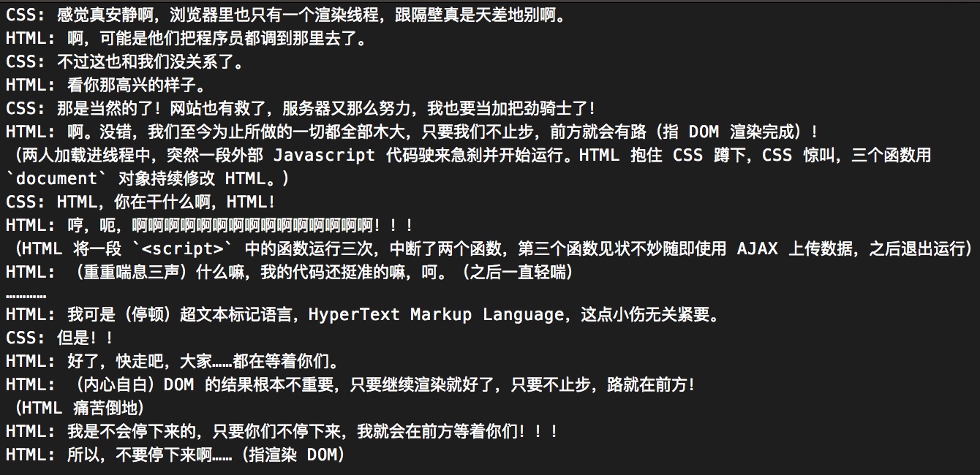Click the line "CSS: 但是！！"

(60, 338)
